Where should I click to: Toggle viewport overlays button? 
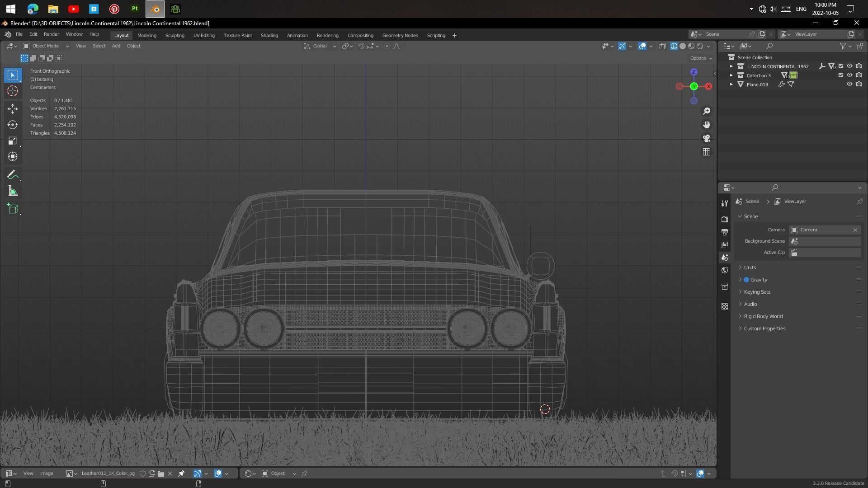coord(642,46)
